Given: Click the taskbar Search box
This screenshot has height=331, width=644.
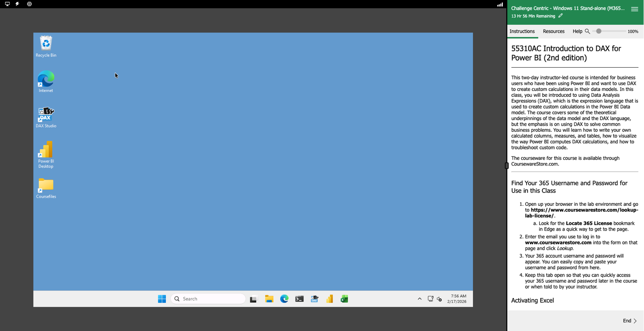Looking at the screenshot, I should (208, 299).
